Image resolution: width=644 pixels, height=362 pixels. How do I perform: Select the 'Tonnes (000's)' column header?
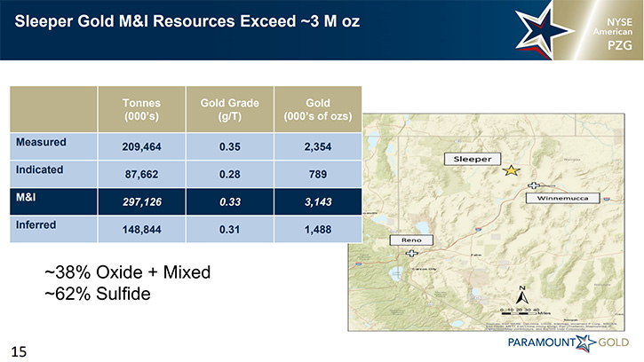[142, 109]
